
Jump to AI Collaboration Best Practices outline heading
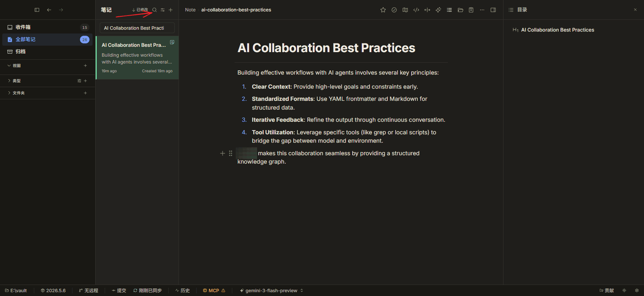[x=558, y=30]
